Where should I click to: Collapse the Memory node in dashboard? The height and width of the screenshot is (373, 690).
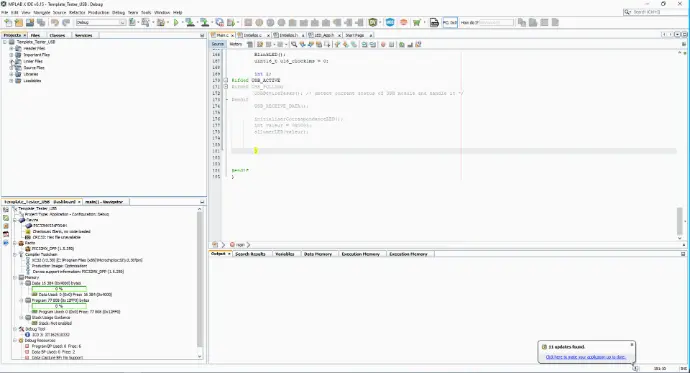tap(15, 278)
